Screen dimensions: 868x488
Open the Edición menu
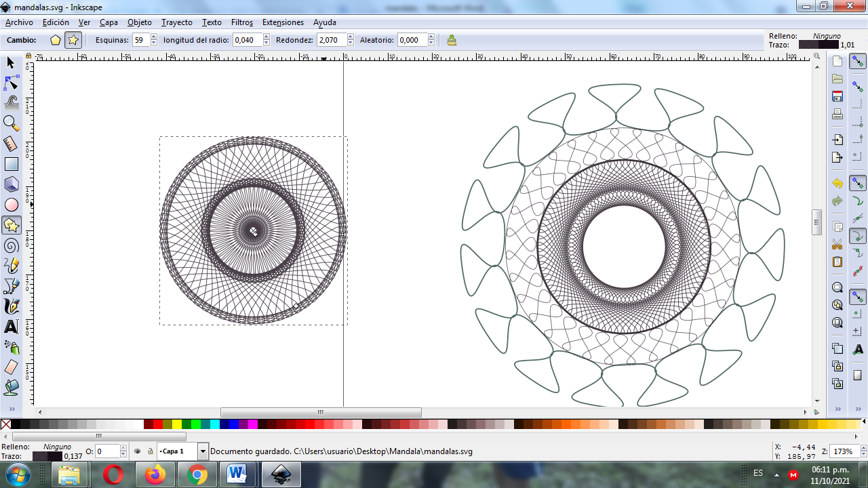click(x=56, y=22)
